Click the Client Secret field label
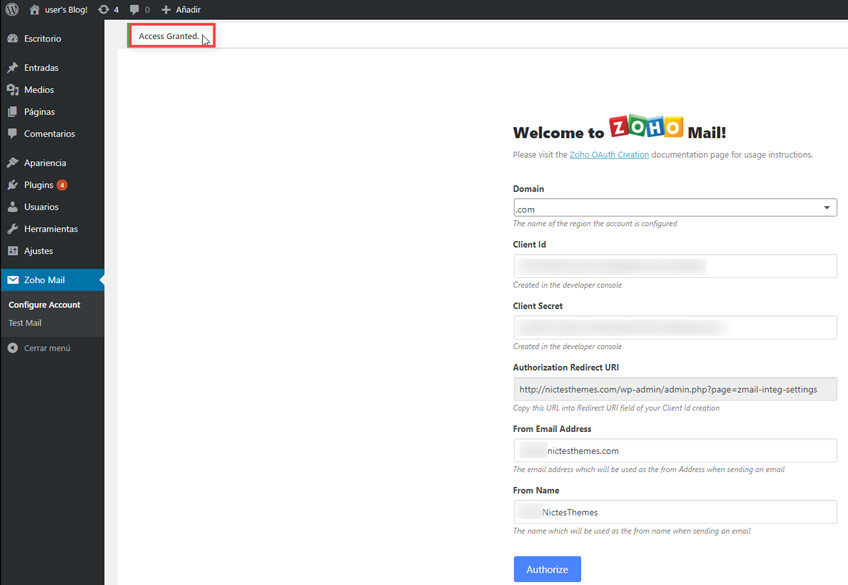The image size is (848, 585). (538, 306)
